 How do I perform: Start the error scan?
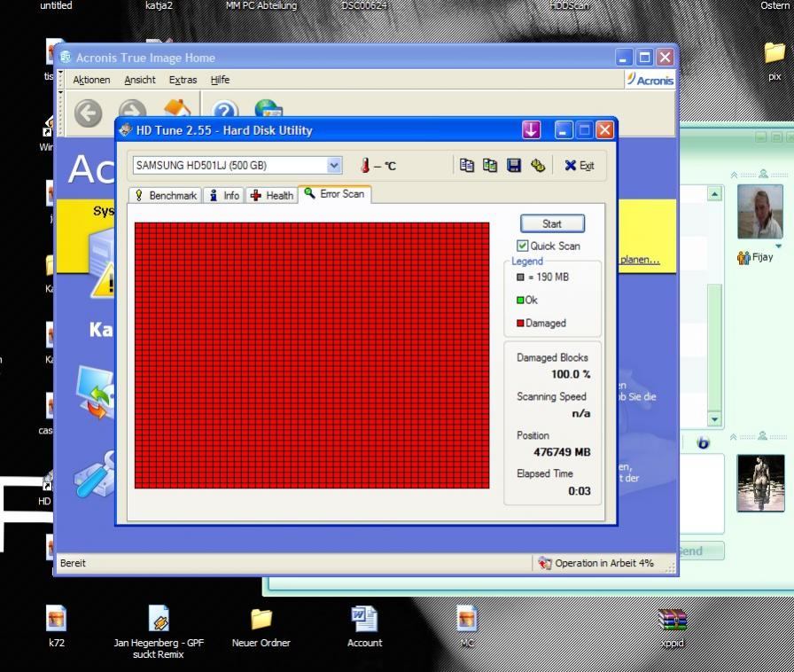[552, 223]
